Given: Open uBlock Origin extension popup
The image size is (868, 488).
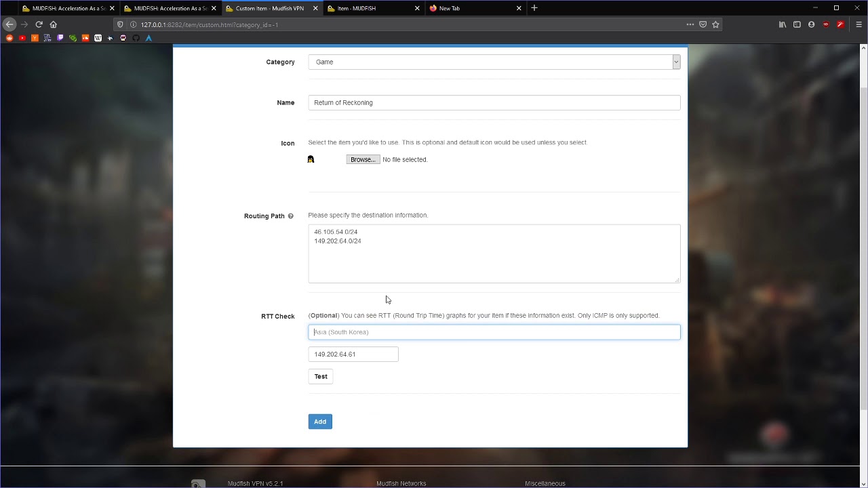Looking at the screenshot, I should [826, 24].
